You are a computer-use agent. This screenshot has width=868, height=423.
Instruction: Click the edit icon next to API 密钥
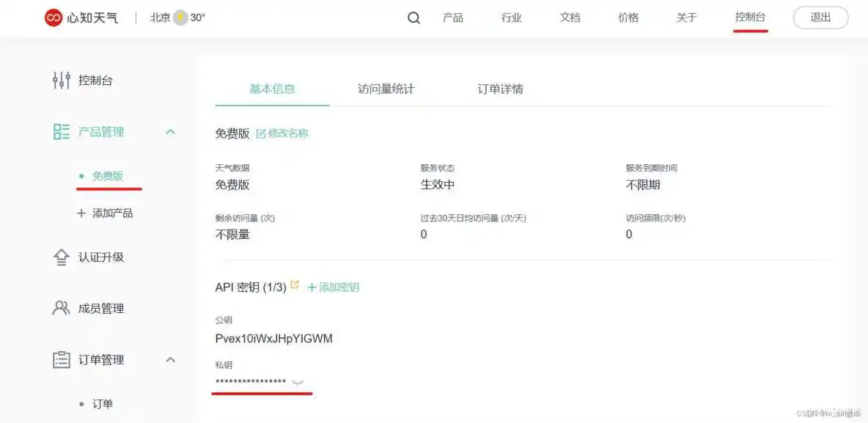point(294,283)
